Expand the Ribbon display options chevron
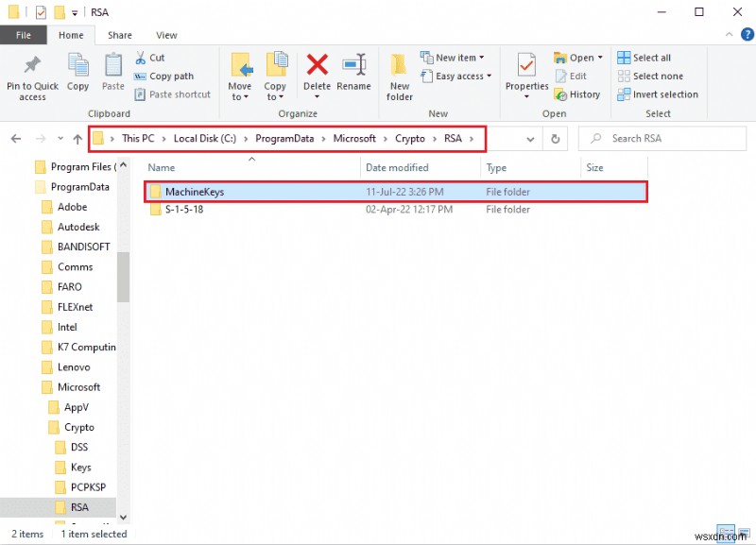This screenshot has height=545, width=756. point(729,34)
